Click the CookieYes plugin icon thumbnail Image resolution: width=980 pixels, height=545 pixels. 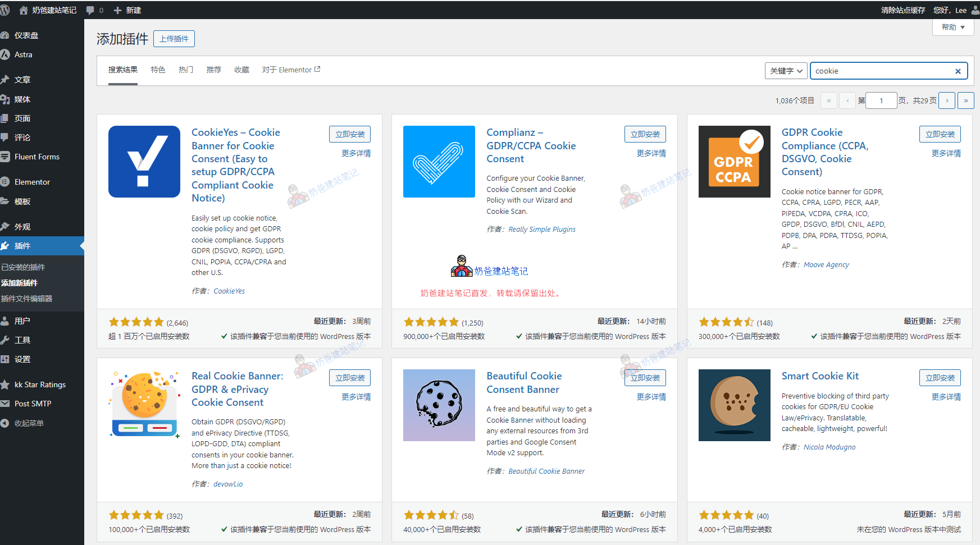144,162
